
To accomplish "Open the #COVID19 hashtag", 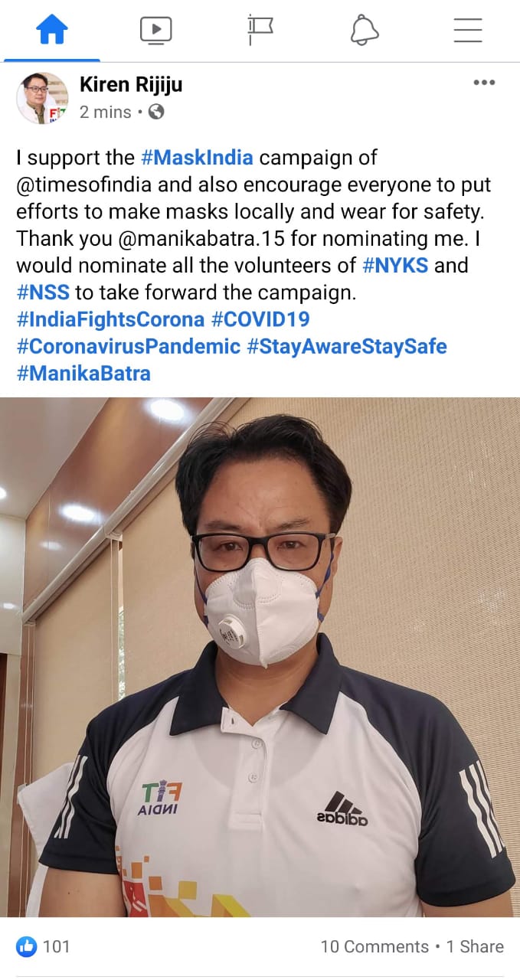I will pos(260,319).
